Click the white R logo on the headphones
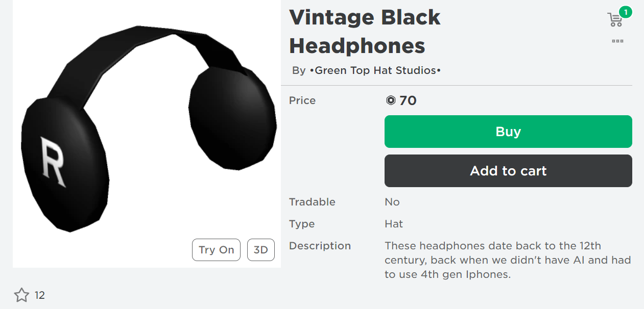This screenshot has height=309, width=644. [x=53, y=162]
